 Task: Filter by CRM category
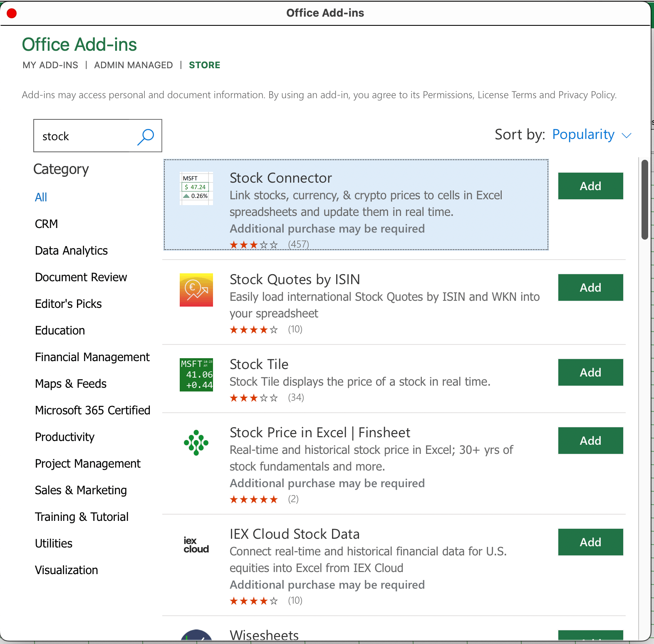pyautogui.click(x=47, y=224)
